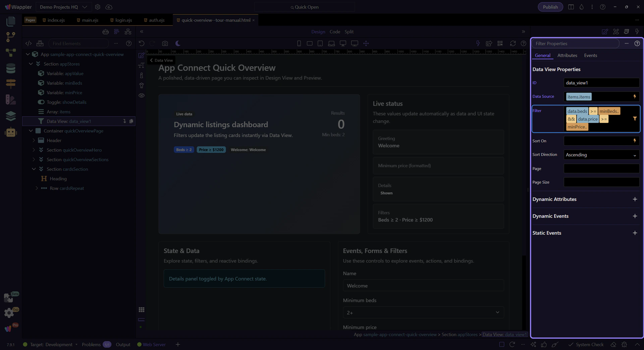Switch to the Attributes tab
The image size is (644, 350).
567,55
